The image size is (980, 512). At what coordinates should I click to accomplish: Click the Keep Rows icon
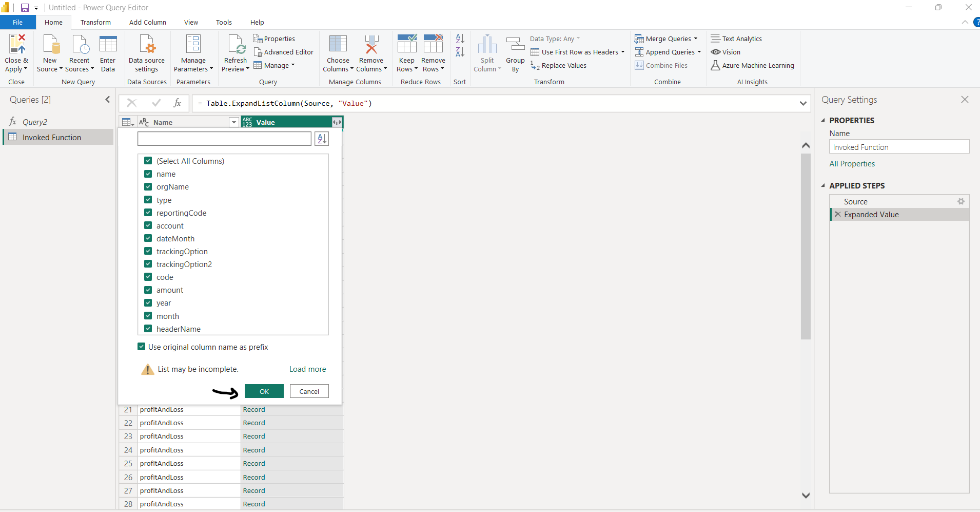(407, 45)
